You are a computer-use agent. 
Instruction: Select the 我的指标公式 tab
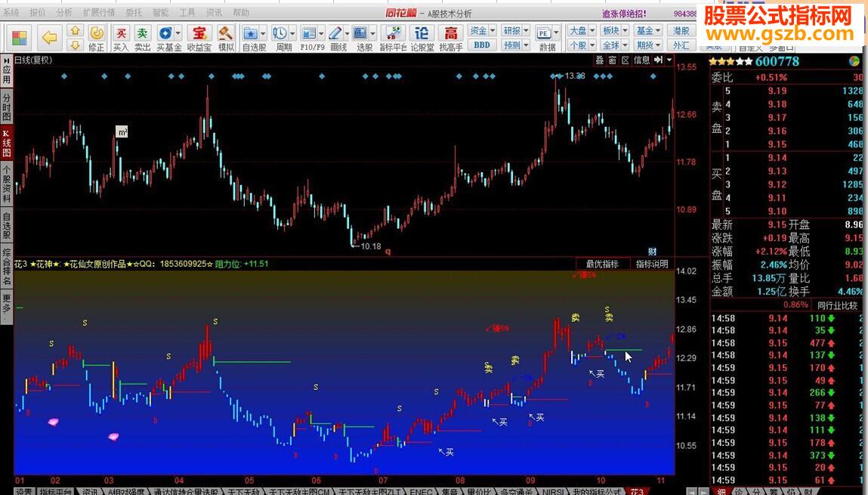598,491
